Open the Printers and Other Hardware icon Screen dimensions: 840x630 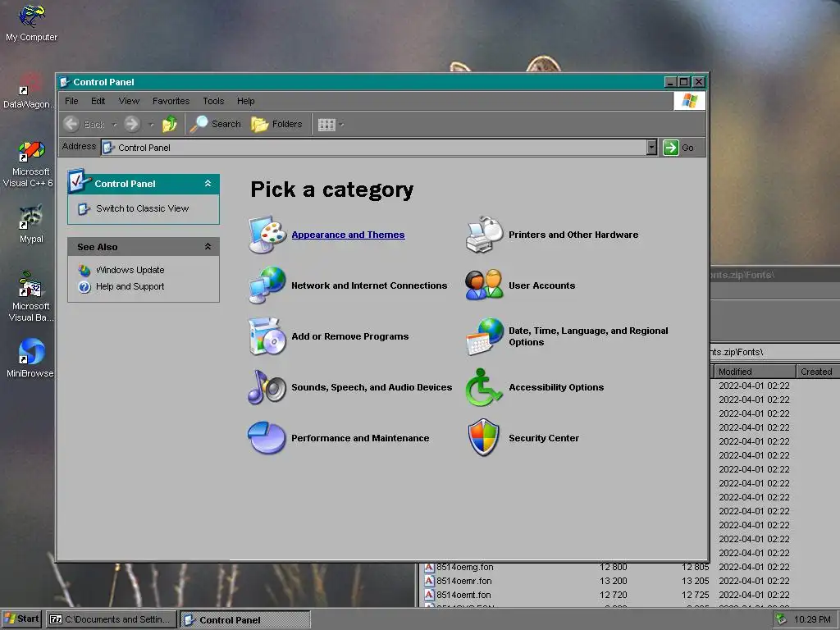tap(484, 234)
